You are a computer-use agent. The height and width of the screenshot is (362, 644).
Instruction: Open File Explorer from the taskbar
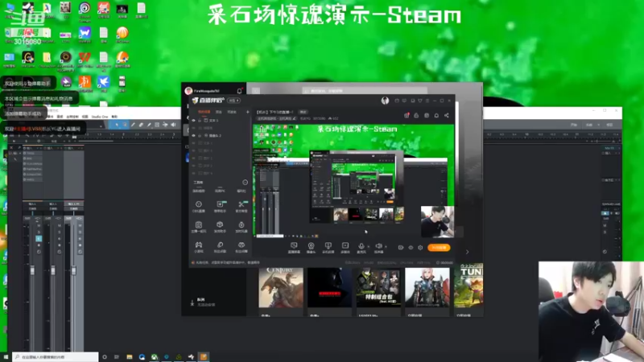(130, 357)
